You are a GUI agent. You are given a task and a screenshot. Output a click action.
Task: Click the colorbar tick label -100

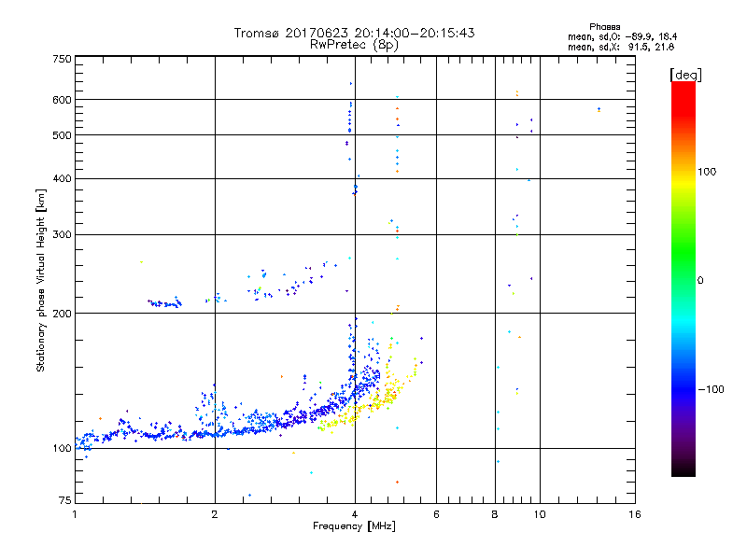pyautogui.click(x=715, y=388)
